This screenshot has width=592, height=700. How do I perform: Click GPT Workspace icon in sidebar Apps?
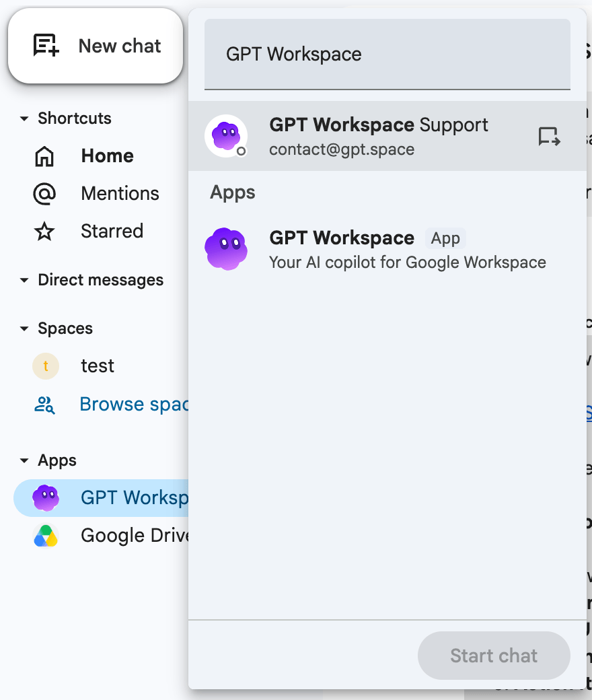[x=46, y=498]
